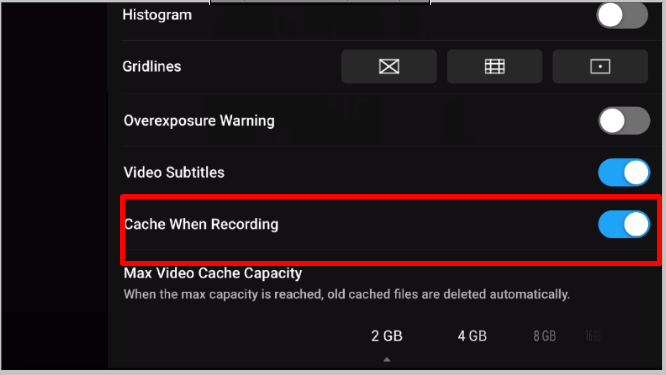
Task: Click the small triangle marker below 2 GB
Action: click(387, 359)
